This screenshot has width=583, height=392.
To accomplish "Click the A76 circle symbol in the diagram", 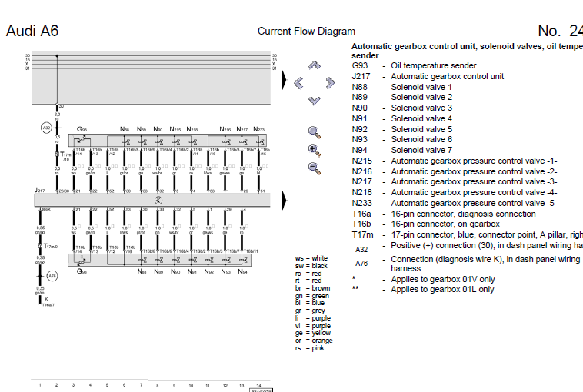I will tap(52, 276).
